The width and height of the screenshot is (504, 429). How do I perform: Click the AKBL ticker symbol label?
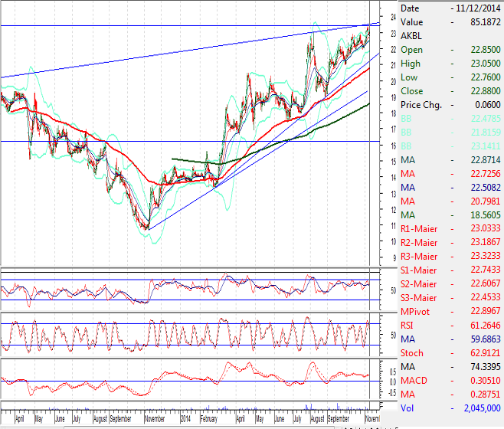coord(411,35)
